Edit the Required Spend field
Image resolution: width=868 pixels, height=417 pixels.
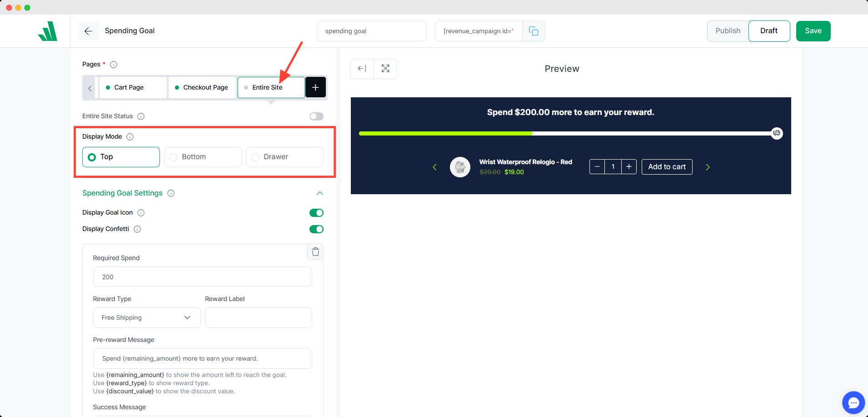click(203, 277)
